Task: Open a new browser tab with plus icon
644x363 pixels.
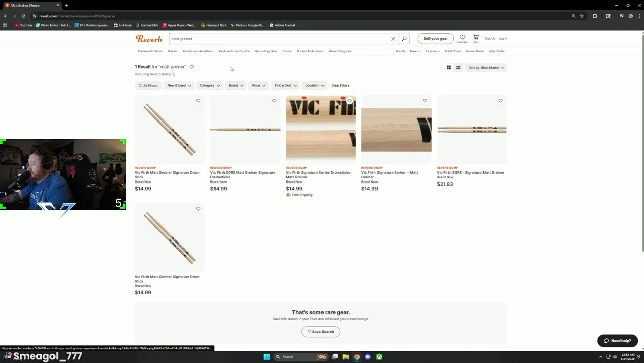Action: coord(66,5)
